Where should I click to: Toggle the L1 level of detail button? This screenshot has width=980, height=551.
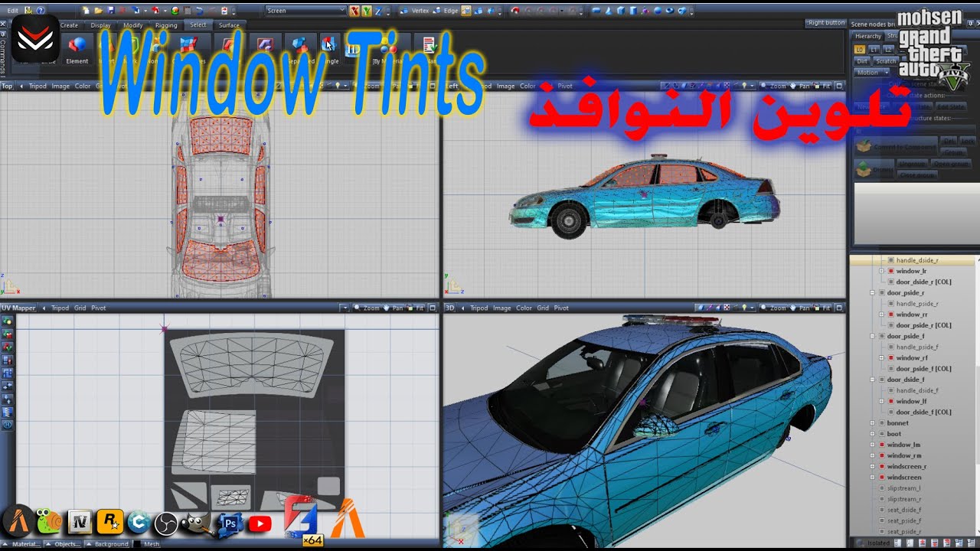point(874,49)
